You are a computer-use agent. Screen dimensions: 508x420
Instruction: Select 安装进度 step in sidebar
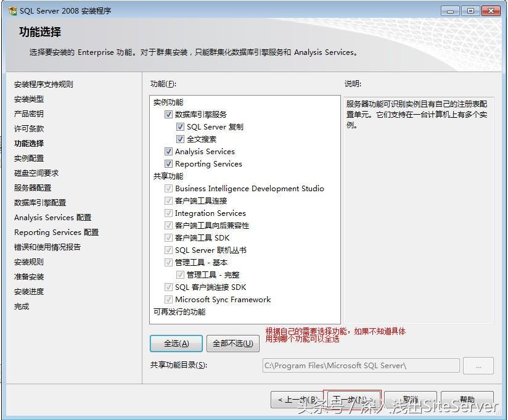[29, 292]
